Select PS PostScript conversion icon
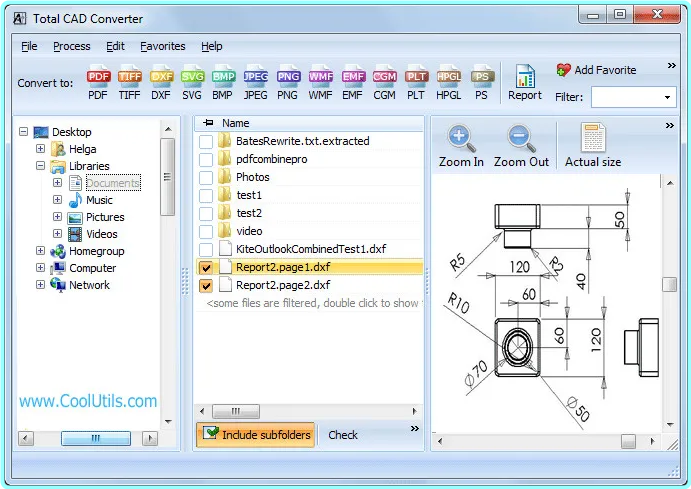This screenshot has height=489, width=691. [x=482, y=84]
